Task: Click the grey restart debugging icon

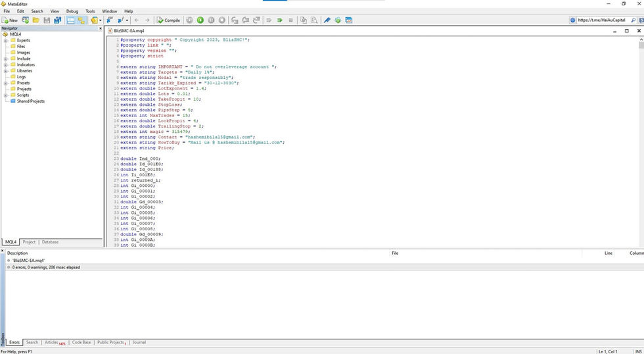Action: [x=189, y=20]
